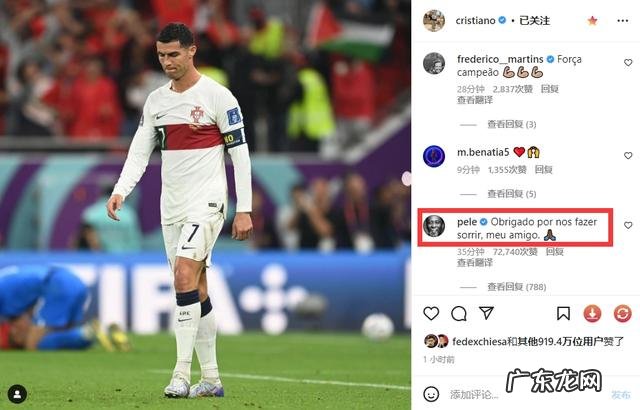Open the emoji picker smiley icon
The width and height of the screenshot is (640, 410).
431,394
